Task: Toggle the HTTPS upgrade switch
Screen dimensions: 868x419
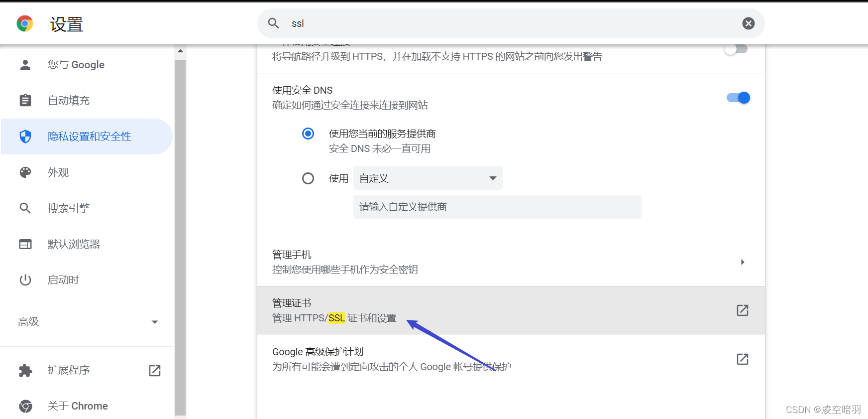Action: point(736,49)
